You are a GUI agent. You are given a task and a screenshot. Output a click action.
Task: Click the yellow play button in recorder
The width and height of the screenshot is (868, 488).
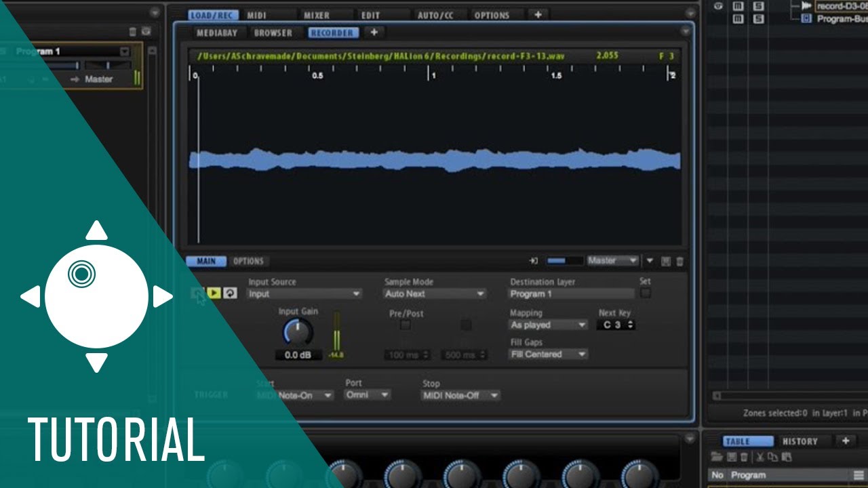coord(214,293)
